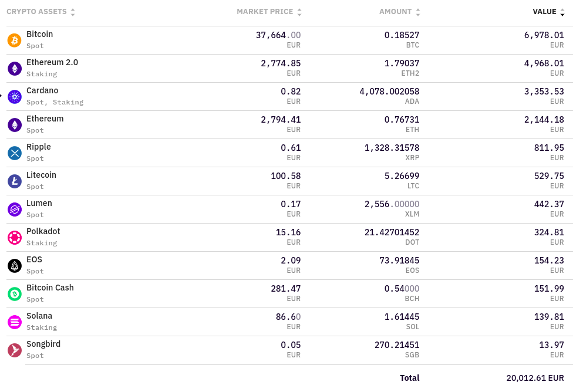
Task: Click the EOS coin icon
Action: (15, 266)
